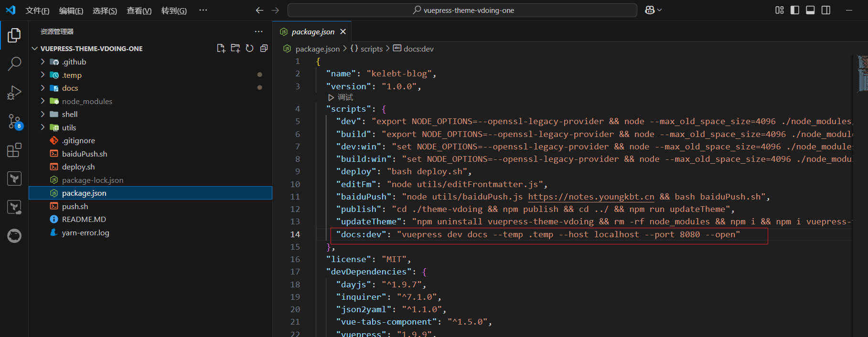The width and height of the screenshot is (868, 337).
Task: Open the Search view in activity bar
Action: (x=14, y=63)
